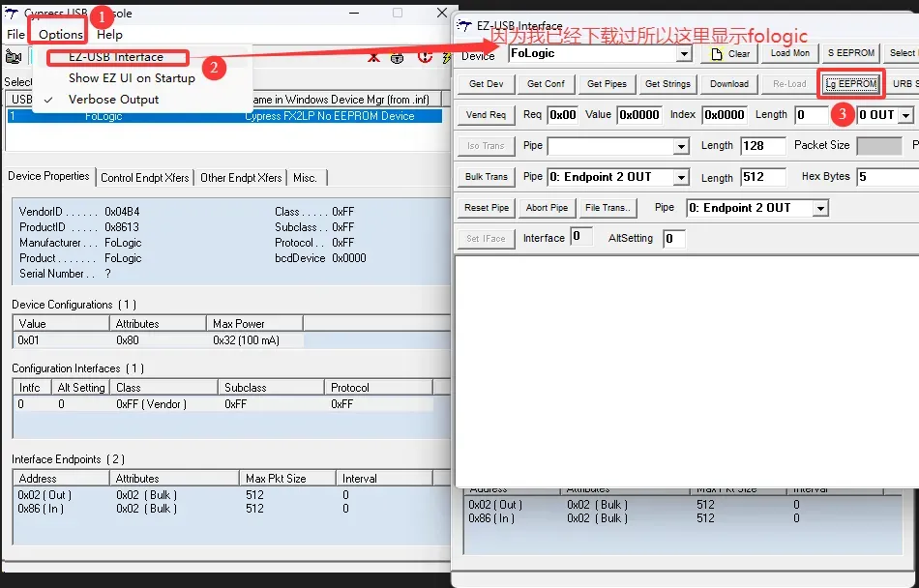Image resolution: width=919 pixels, height=588 pixels.
Task: Click the Get Conf button
Action: pos(546,84)
